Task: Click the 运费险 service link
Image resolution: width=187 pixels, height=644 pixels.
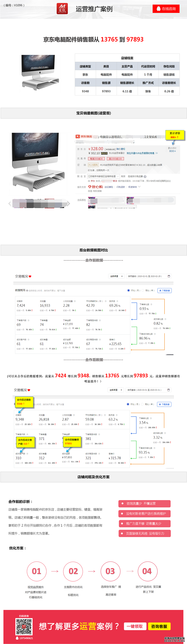Action: [x=109, y=187]
